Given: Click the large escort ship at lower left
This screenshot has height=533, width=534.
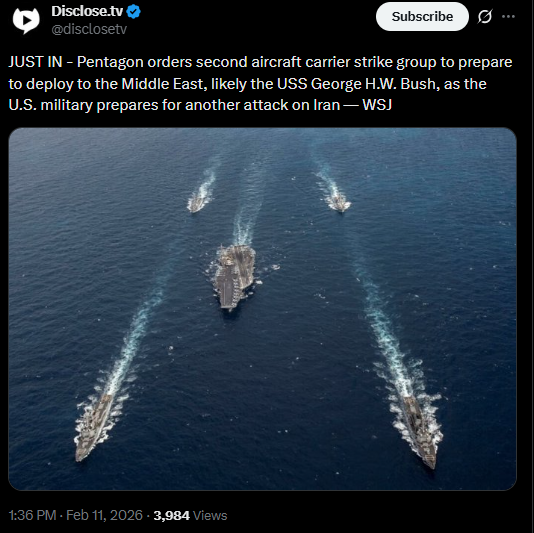Looking at the screenshot, I should click(x=94, y=427).
